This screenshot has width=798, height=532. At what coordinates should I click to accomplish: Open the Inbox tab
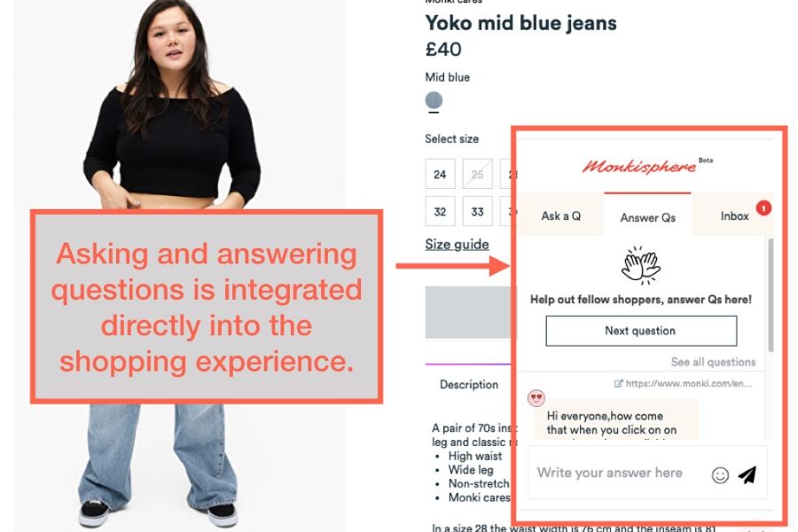tap(734, 215)
